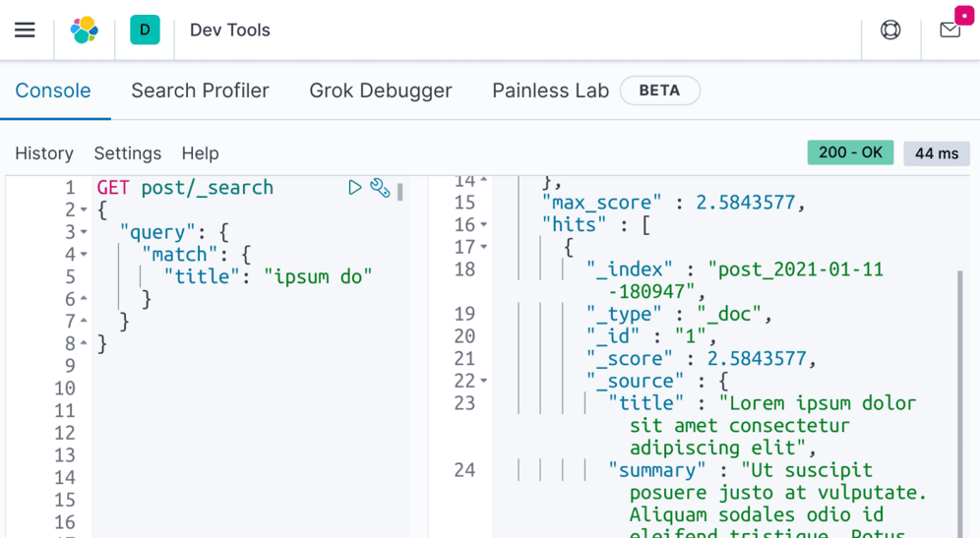The width and height of the screenshot is (980, 538).
Task: Open the help lifebuoy icon
Action: pos(890,30)
